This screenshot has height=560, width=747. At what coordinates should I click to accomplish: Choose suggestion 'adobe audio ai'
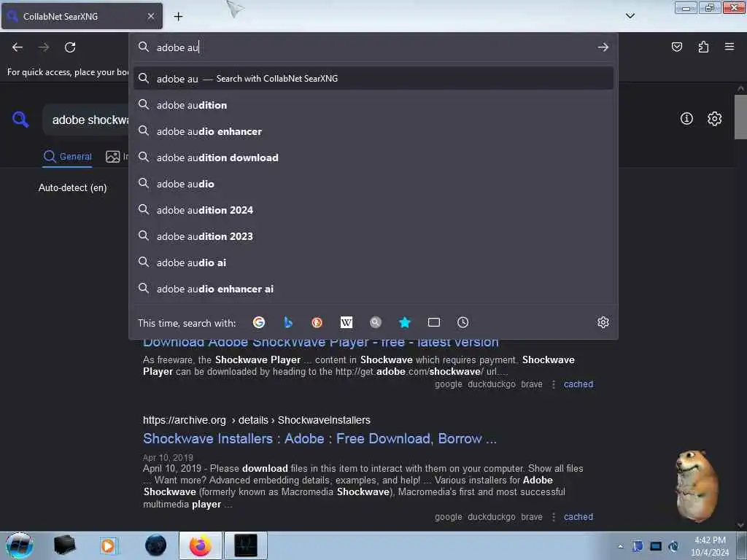[373, 262]
